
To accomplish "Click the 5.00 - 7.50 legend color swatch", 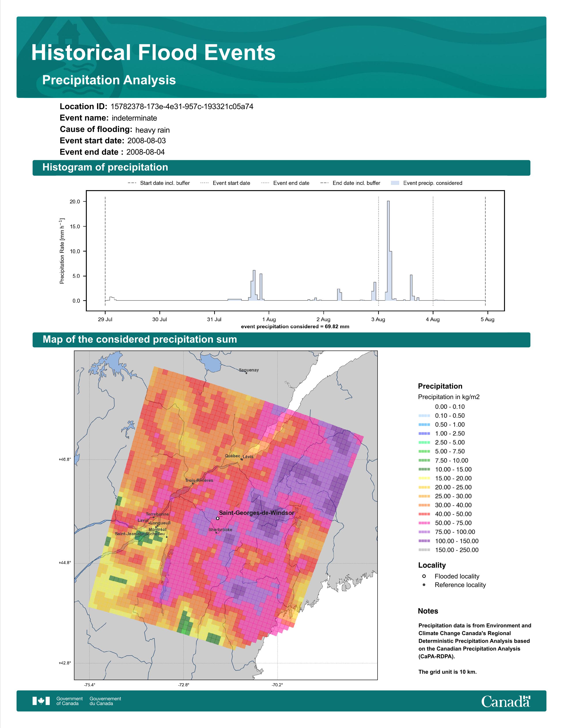I will pos(424,451).
